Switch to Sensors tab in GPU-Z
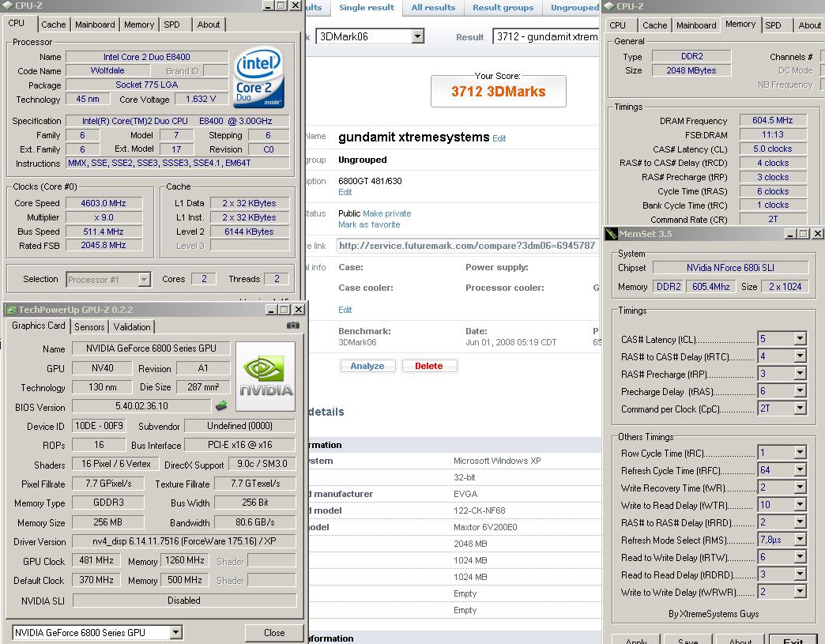 coord(89,326)
